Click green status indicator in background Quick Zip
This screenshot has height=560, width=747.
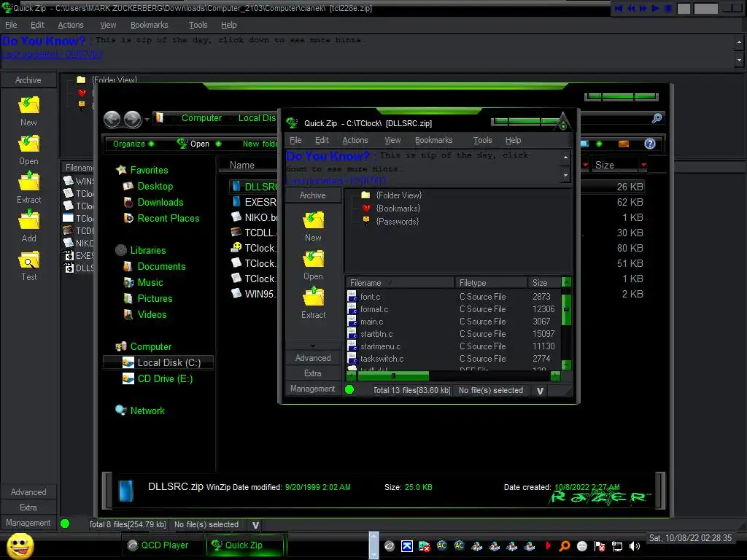click(65, 524)
